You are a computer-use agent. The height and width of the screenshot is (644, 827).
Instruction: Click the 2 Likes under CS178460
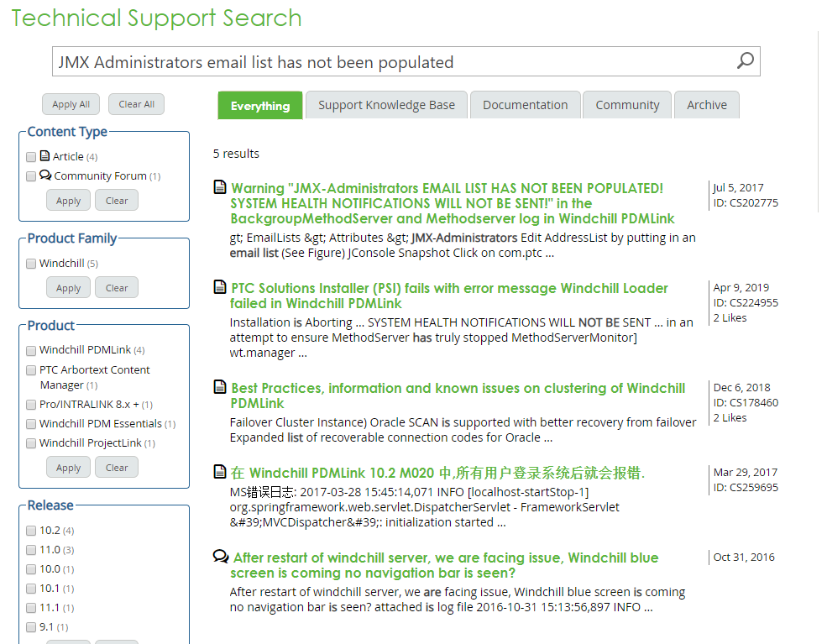pyautogui.click(x=730, y=417)
